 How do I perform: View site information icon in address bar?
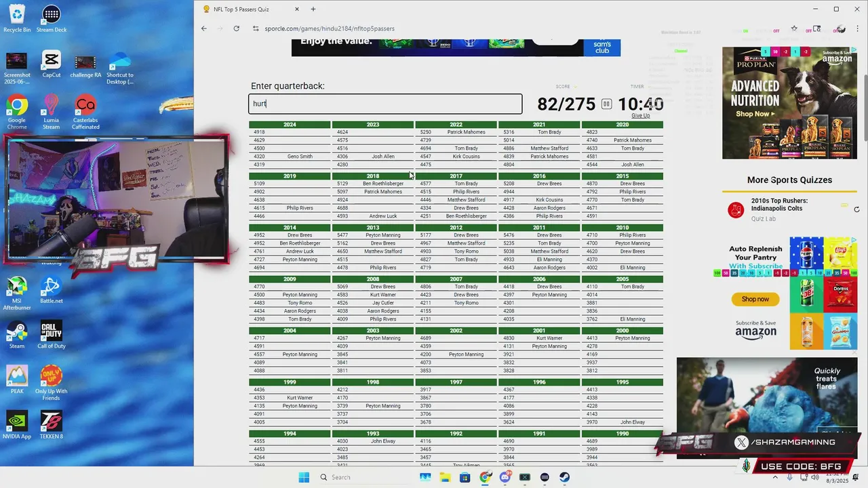[256, 28]
